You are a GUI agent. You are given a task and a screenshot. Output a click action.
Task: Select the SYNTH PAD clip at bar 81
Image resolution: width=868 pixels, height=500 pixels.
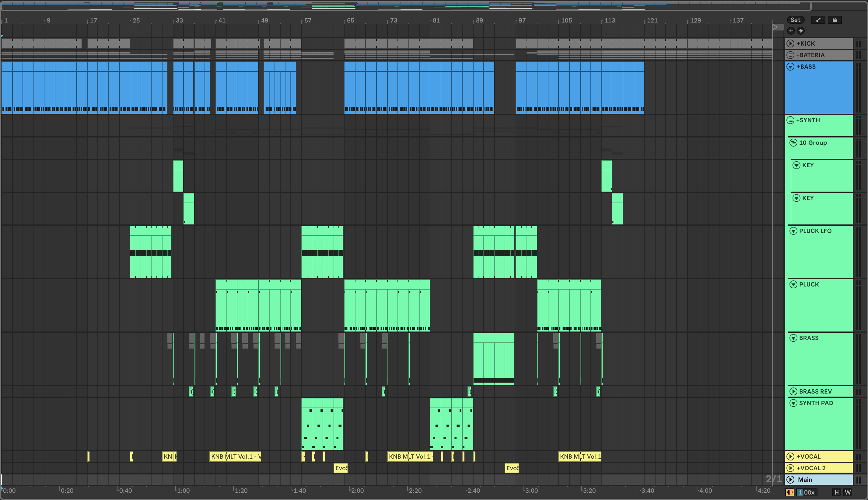[x=452, y=424]
